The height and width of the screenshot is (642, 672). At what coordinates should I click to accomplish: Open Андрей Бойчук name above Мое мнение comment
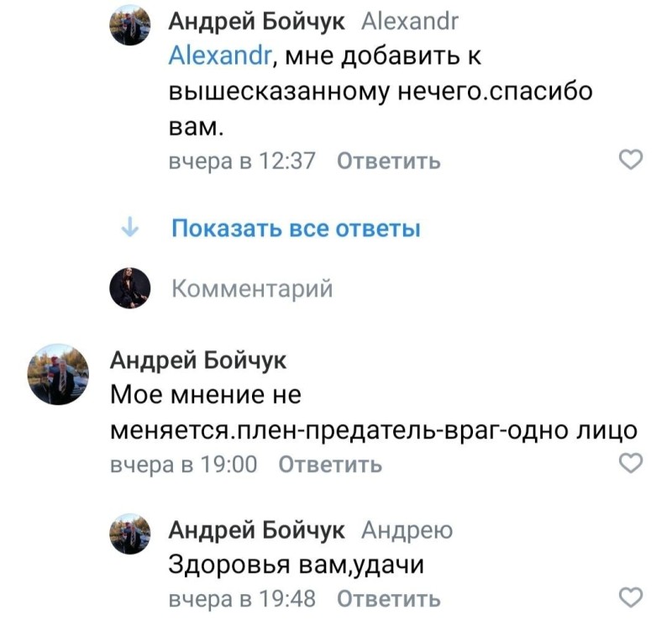[x=198, y=360]
